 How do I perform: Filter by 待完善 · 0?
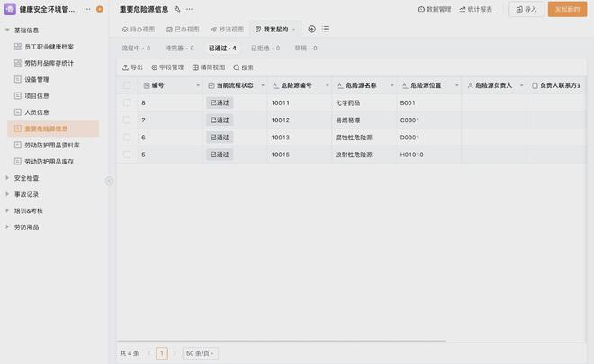180,48
